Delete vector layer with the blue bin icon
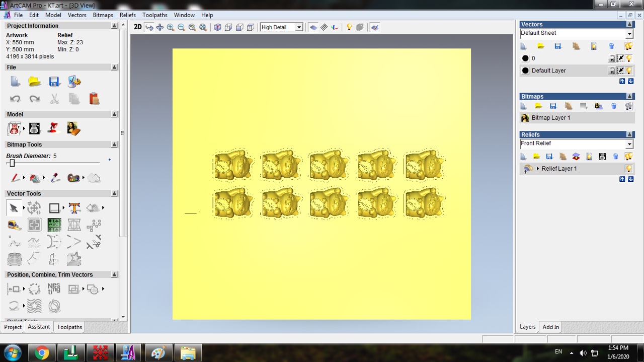 pos(612,46)
